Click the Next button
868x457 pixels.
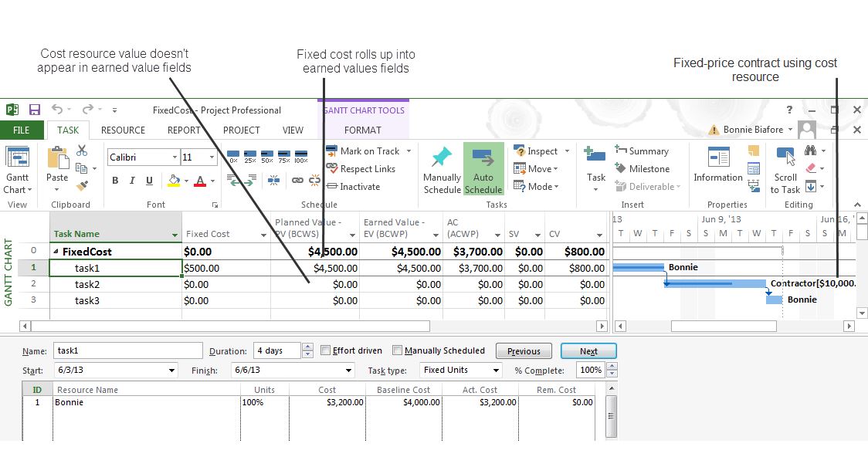tap(588, 350)
